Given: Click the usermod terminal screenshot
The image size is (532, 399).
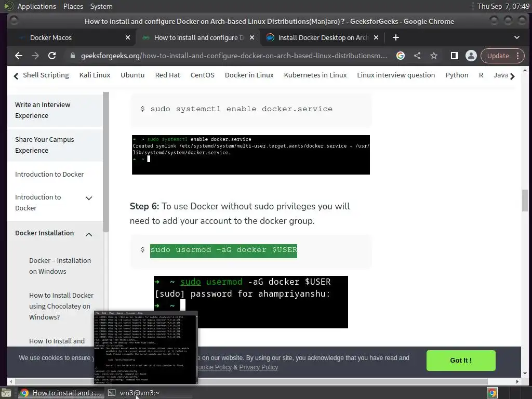Looking at the screenshot, I should (251, 302).
